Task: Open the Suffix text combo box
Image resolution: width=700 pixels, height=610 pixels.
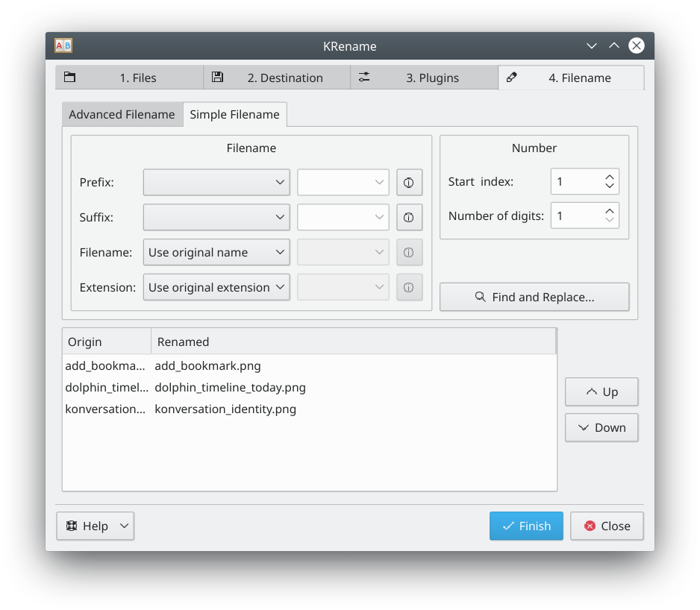Action: (343, 217)
